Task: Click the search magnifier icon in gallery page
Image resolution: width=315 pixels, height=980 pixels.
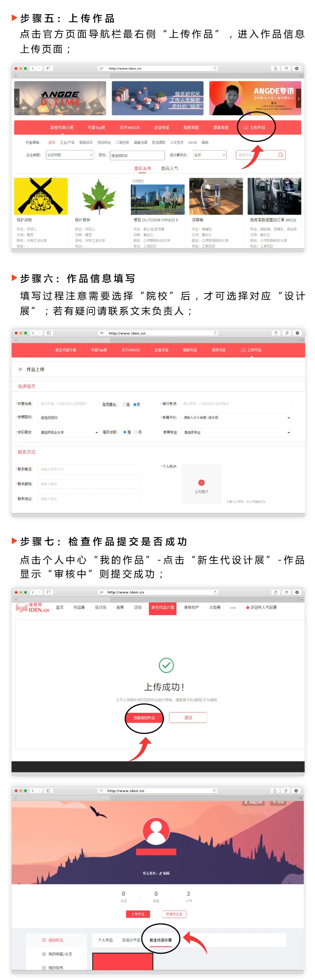Action: pos(281,155)
